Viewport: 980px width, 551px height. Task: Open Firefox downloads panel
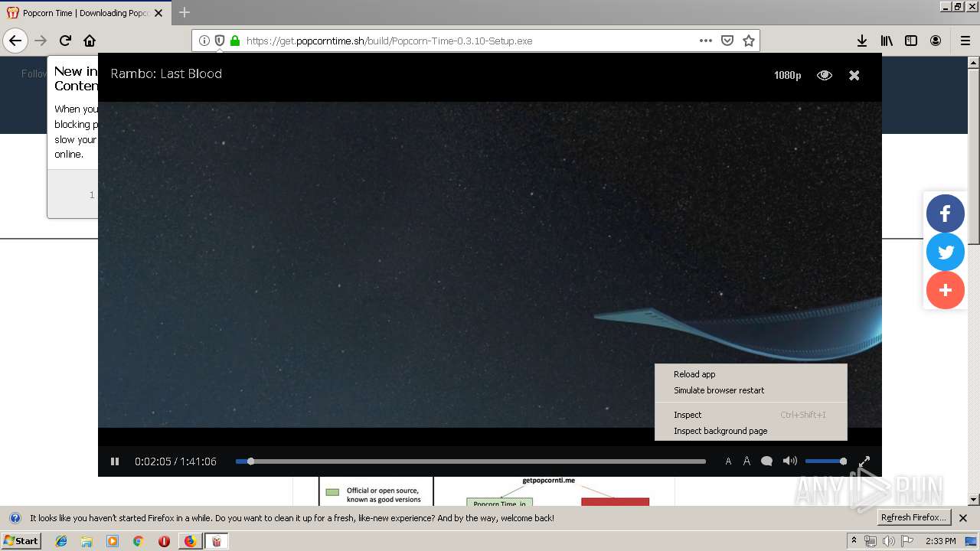862,41
